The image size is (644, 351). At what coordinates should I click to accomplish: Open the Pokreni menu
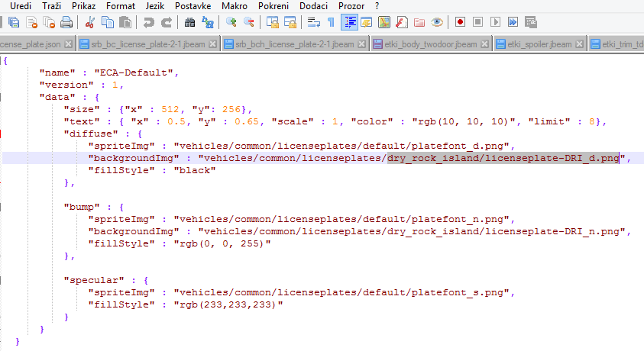(x=273, y=6)
